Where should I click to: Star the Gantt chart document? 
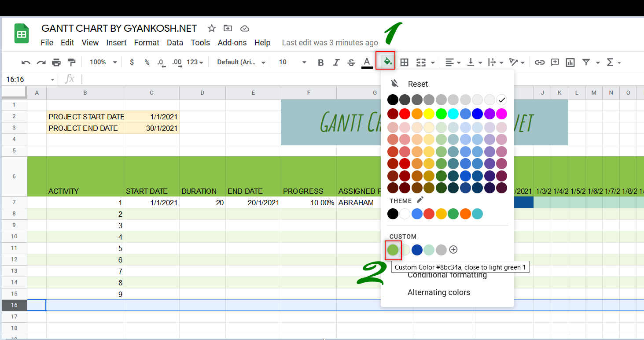pos(212,28)
